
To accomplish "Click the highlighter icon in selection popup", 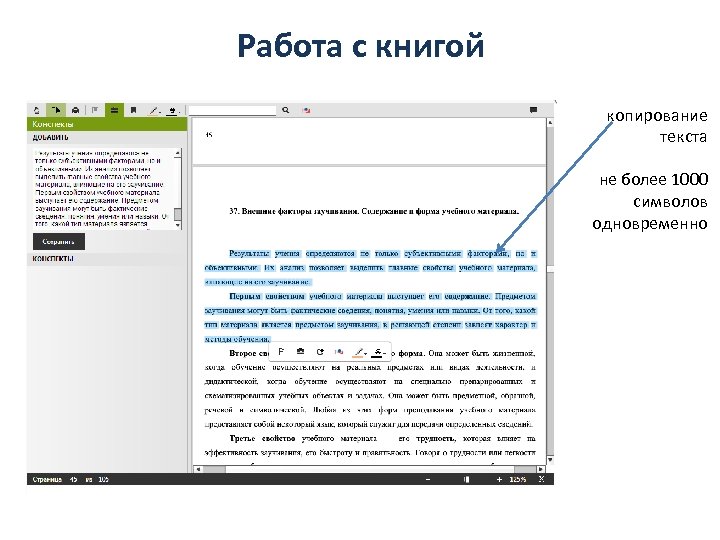I will [358, 352].
